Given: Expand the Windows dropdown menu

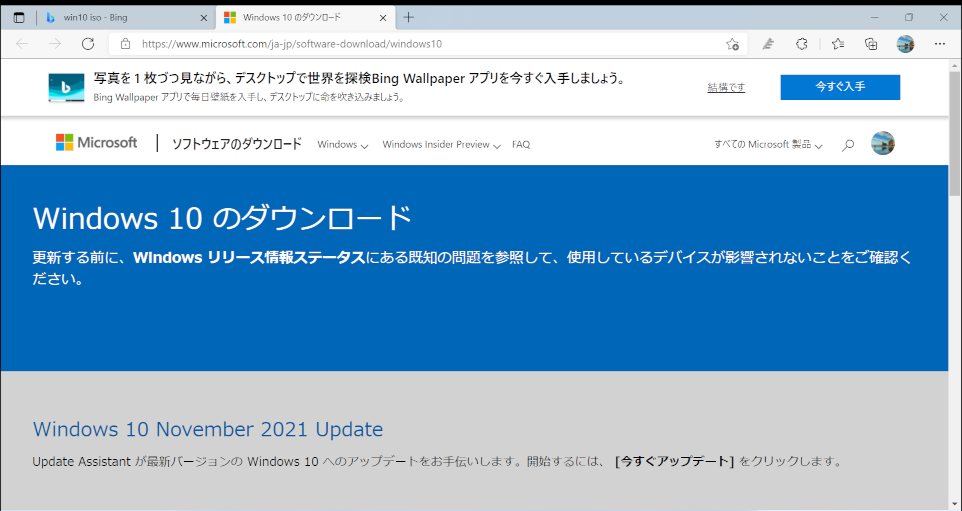Looking at the screenshot, I should point(342,145).
